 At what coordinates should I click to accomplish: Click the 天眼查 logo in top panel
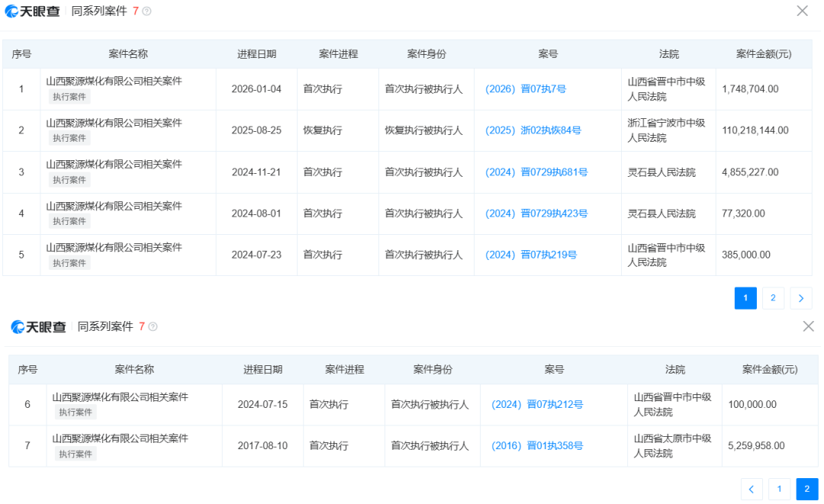[33, 11]
